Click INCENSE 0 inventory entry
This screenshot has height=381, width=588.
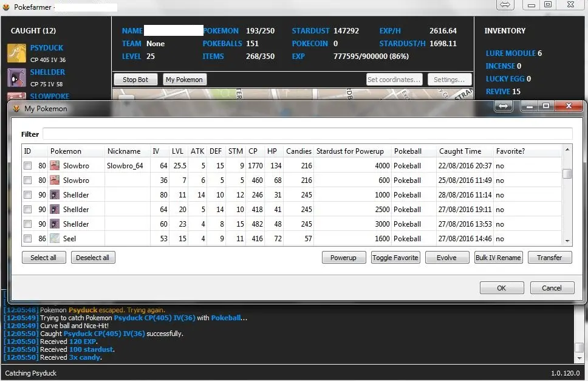[503, 66]
